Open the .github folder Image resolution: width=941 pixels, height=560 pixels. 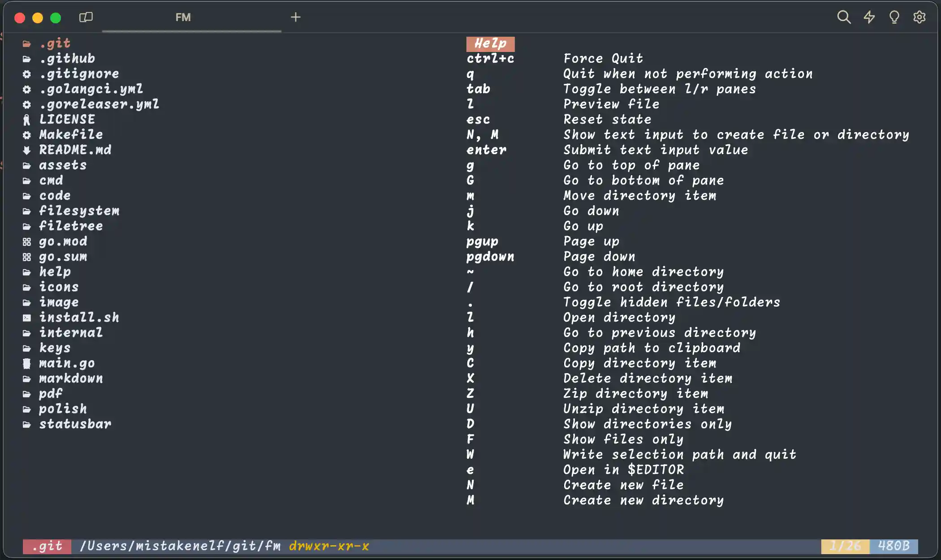(x=67, y=59)
